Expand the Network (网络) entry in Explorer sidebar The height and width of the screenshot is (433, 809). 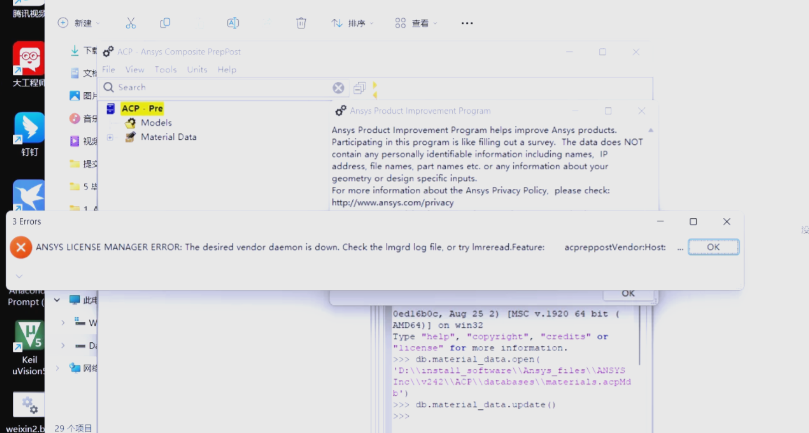tap(57, 368)
